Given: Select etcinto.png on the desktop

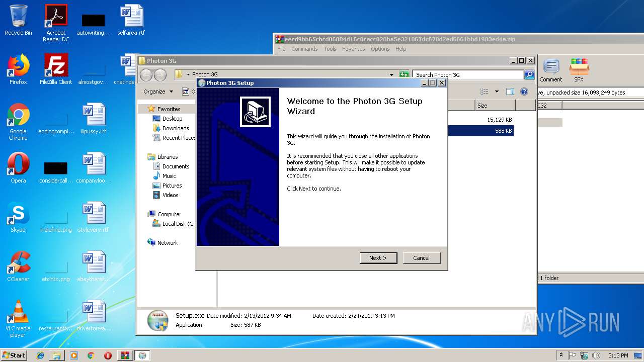Looking at the screenshot, I should 56,269.
